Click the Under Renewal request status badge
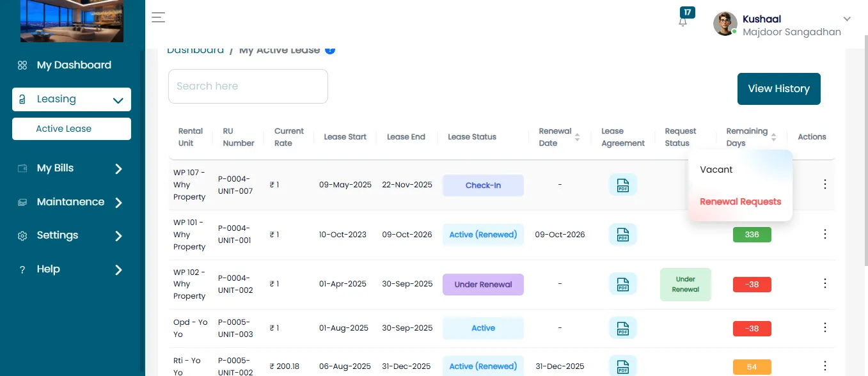This screenshot has height=376, width=868. point(686,285)
